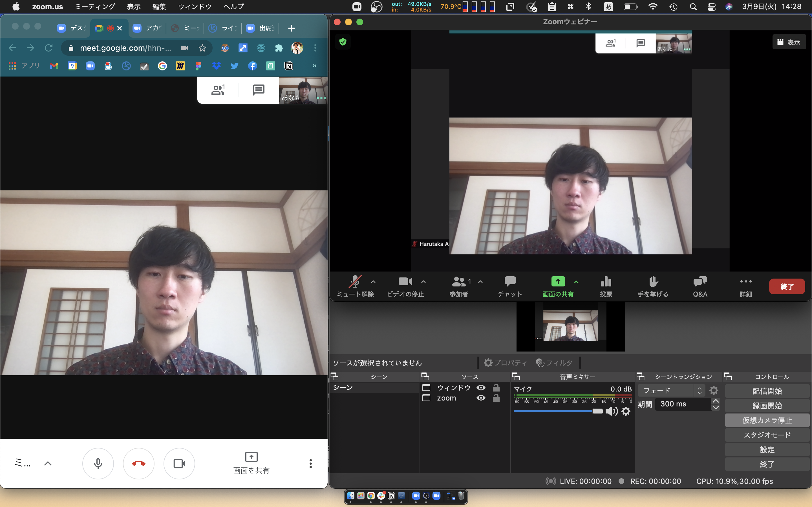Open the Zoom Q&A panel
This screenshot has height=507, width=812.
click(700, 282)
